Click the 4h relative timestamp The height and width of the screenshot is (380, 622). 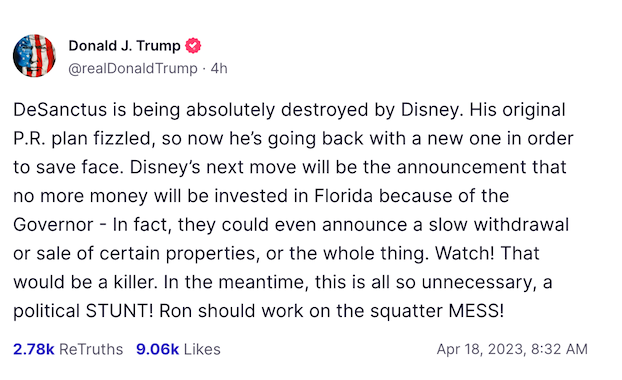tap(219, 68)
